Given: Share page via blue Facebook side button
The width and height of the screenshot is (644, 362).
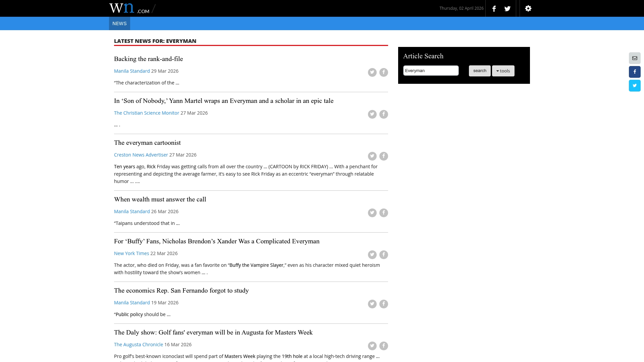Looking at the screenshot, I should click(x=635, y=72).
